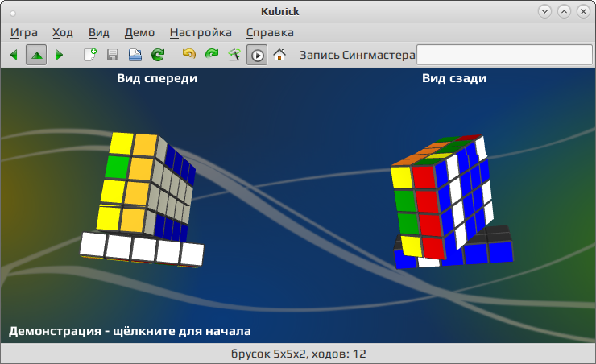Click the demo text 'Демонстрация - щёлкните для начала'
The width and height of the screenshot is (596, 364).
pyautogui.click(x=130, y=331)
